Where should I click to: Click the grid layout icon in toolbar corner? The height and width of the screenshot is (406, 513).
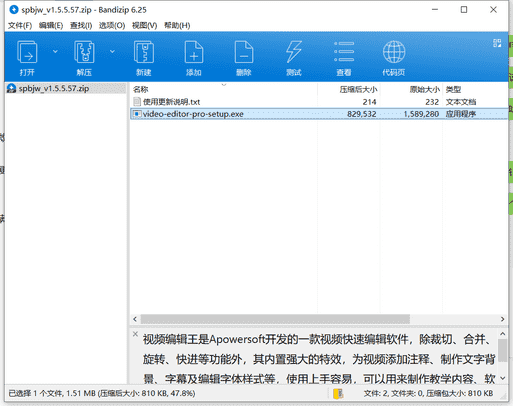click(x=497, y=43)
